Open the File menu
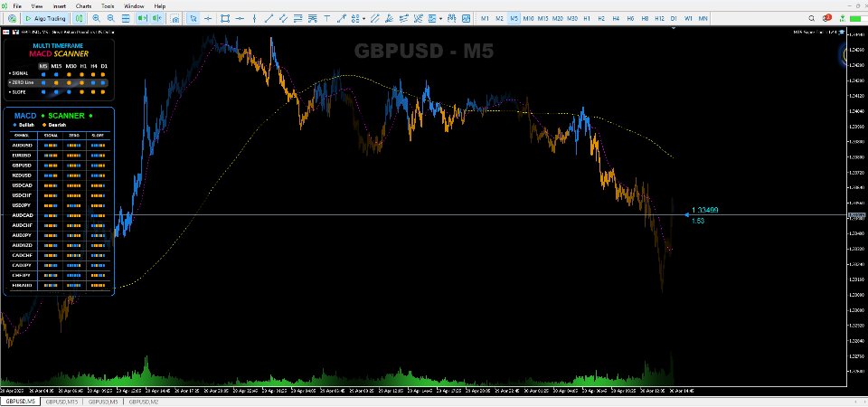The width and height of the screenshot is (868, 407). click(17, 5)
